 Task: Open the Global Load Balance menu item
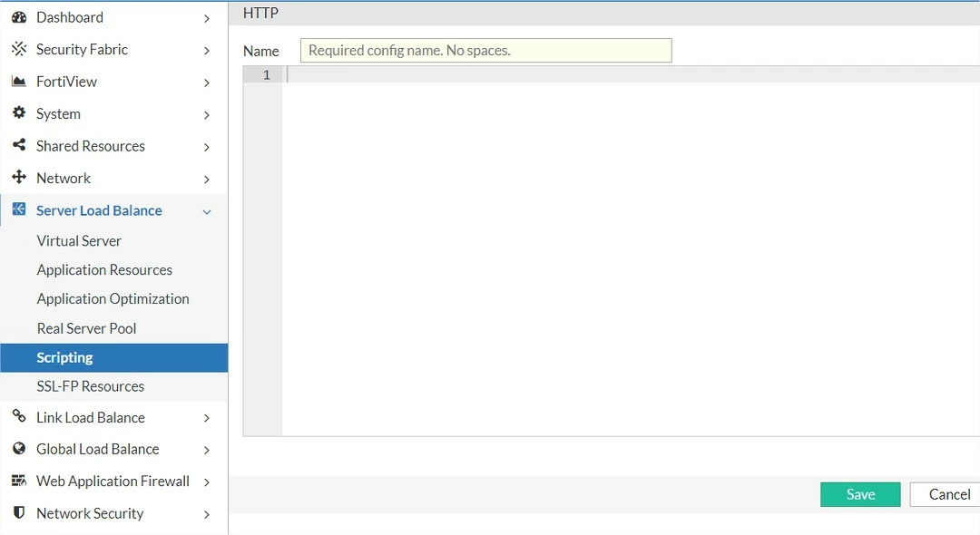97,450
